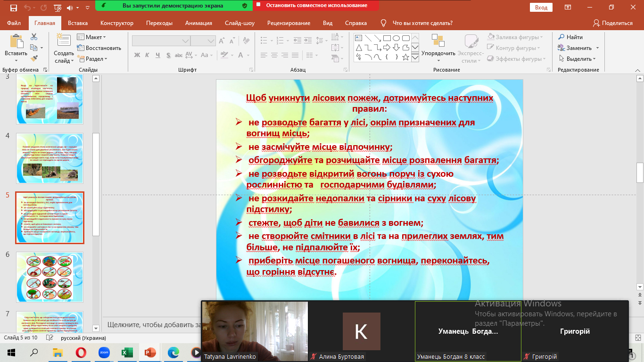Select the right arrow block shape

tap(387, 48)
